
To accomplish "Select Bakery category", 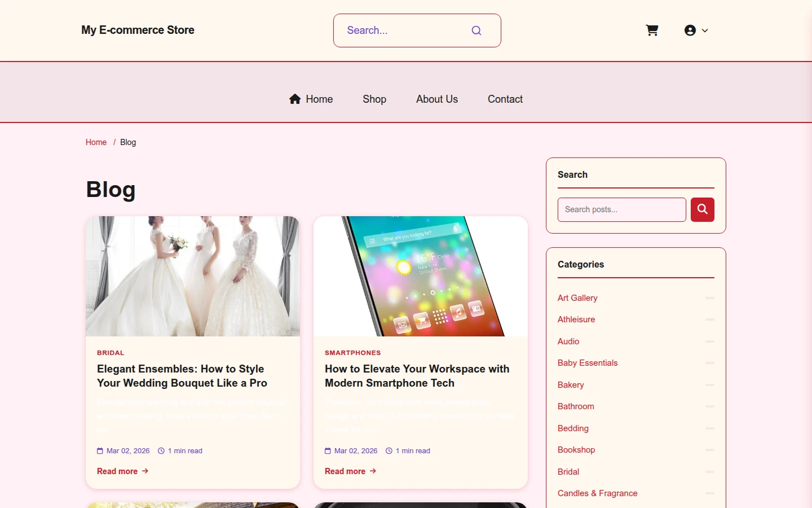I will pyautogui.click(x=571, y=385).
